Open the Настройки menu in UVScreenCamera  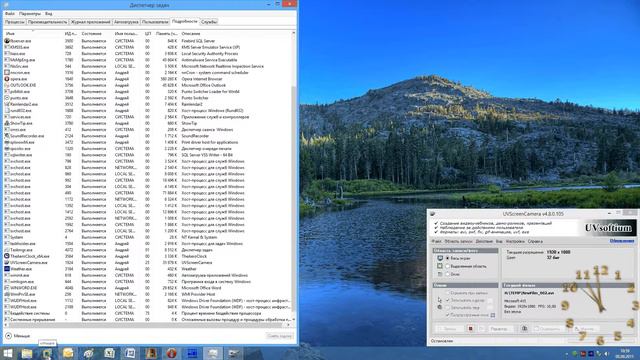pos(515,242)
